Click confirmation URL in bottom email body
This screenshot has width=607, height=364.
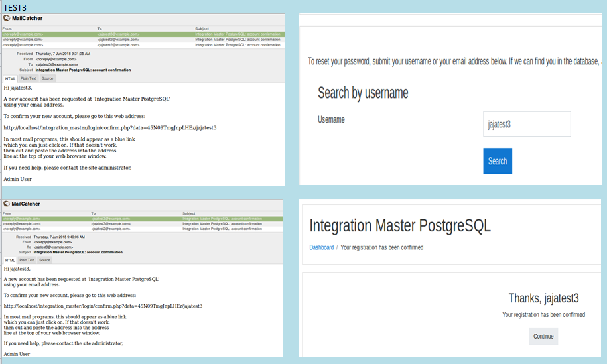pyautogui.click(x=103, y=306)
